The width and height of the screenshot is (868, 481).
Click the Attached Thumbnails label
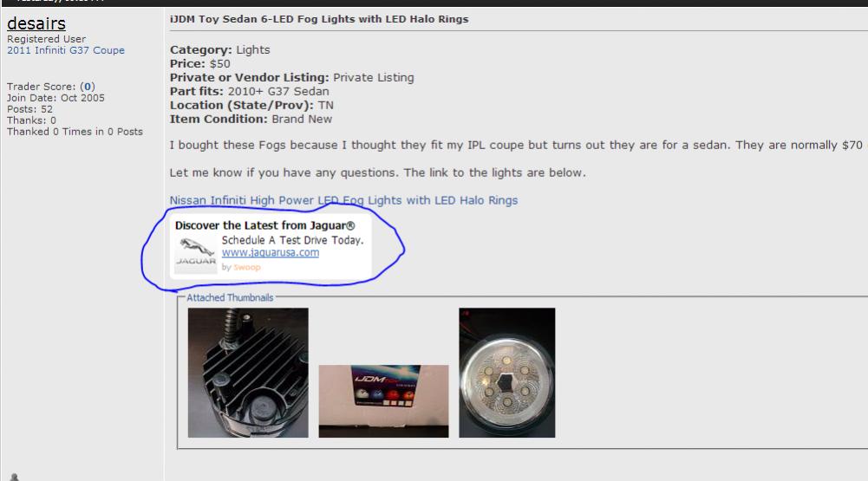click(x=230, y=298)
